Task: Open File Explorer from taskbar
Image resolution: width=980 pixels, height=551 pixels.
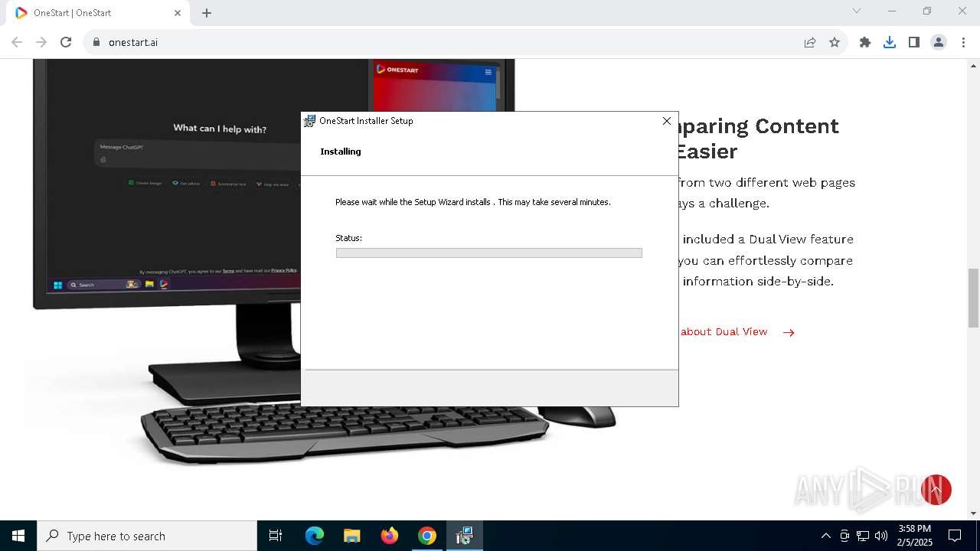Action: [x=351, y=536]
